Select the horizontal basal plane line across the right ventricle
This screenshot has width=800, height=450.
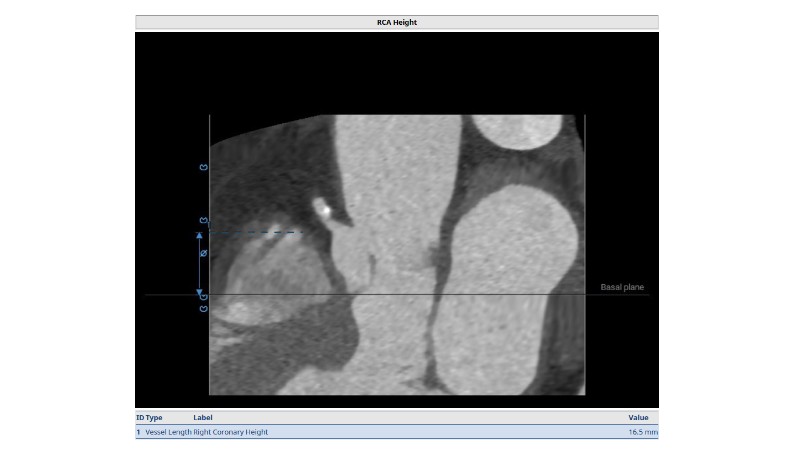(500, 294)
